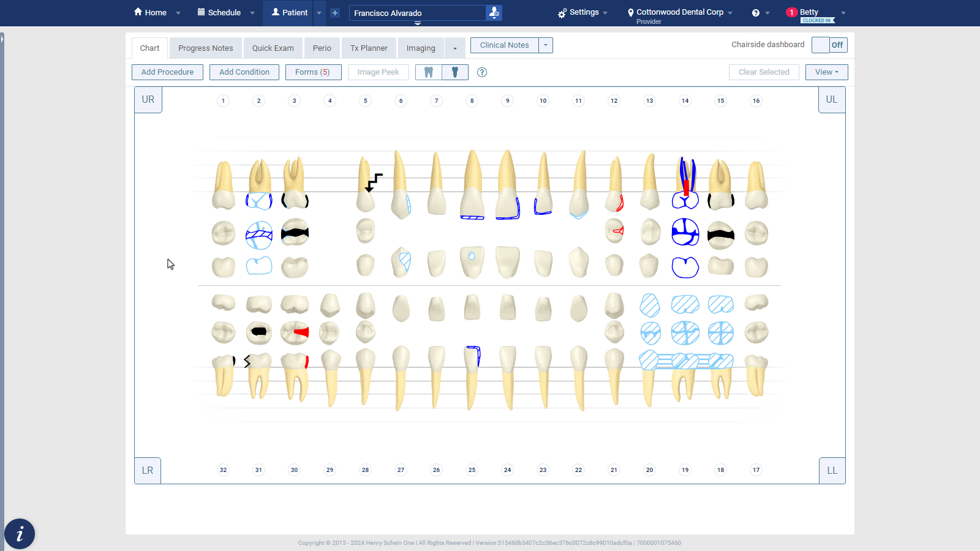Click the patient name search field
Screen dimensions: 980x551
point(418,13)
